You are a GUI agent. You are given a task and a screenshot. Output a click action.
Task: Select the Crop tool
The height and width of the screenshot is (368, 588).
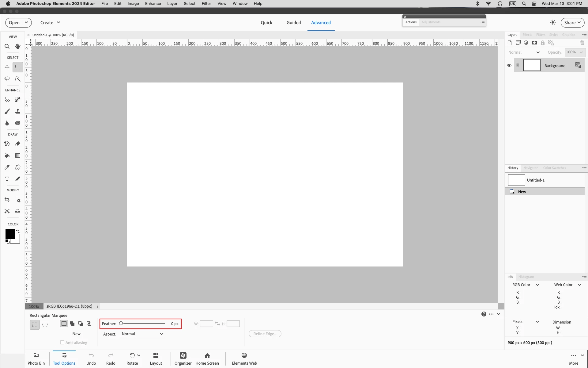[7, 200]
